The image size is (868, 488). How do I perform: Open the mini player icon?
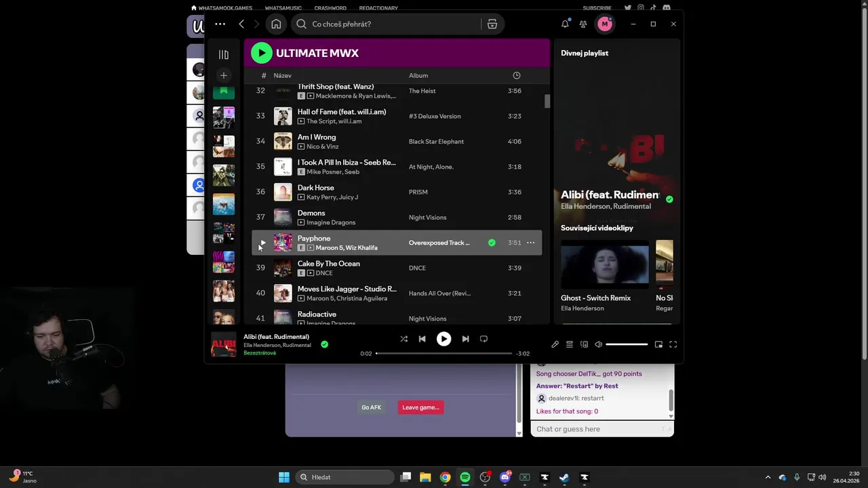point(658,344)
